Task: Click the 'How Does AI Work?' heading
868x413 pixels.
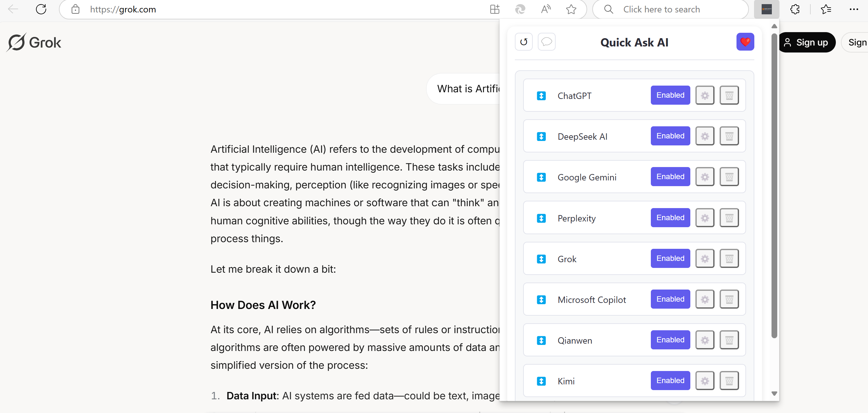Action: click(x=263, y=305)
